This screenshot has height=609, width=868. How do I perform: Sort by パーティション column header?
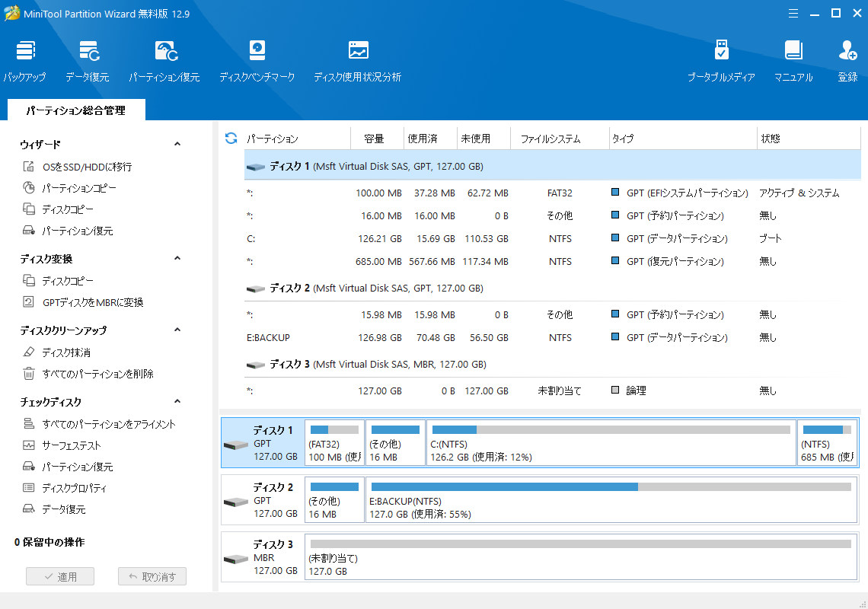tap(298, 139)
